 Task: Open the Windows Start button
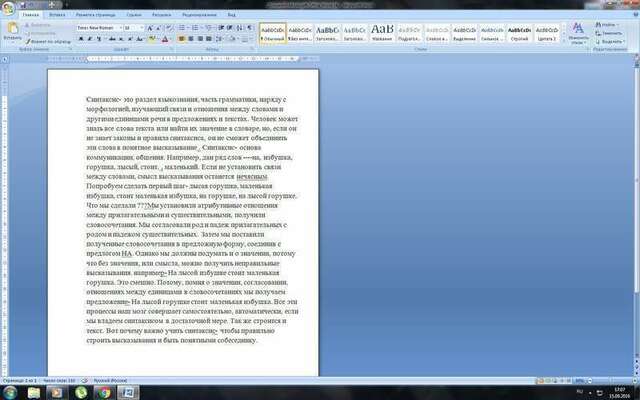pyautogui.click(x=9, y=393)
